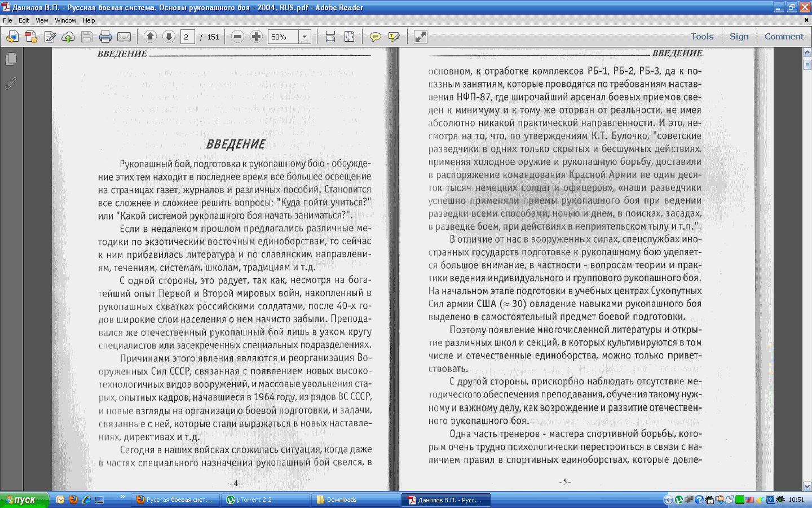Switch to full-screen read mode

tap(421, 37)
